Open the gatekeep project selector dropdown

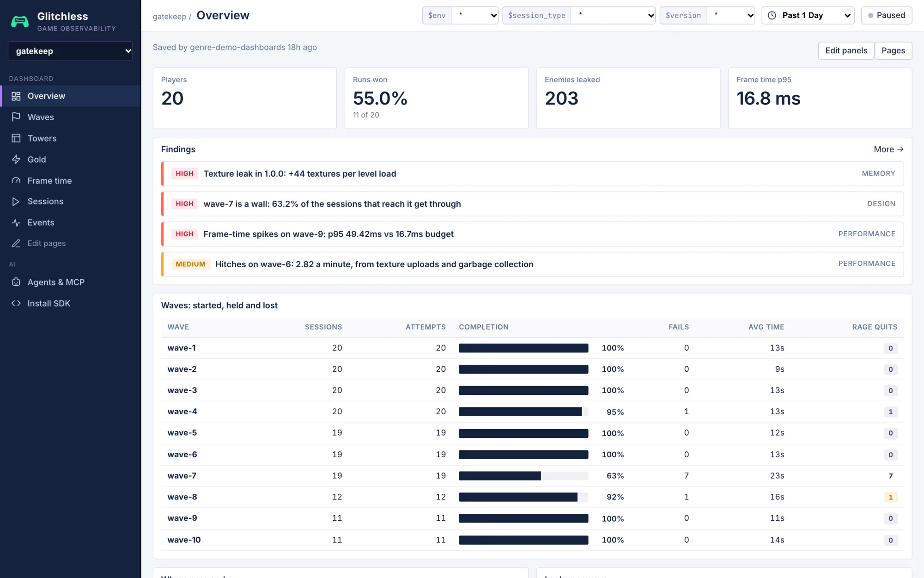(x=70, y=51)
